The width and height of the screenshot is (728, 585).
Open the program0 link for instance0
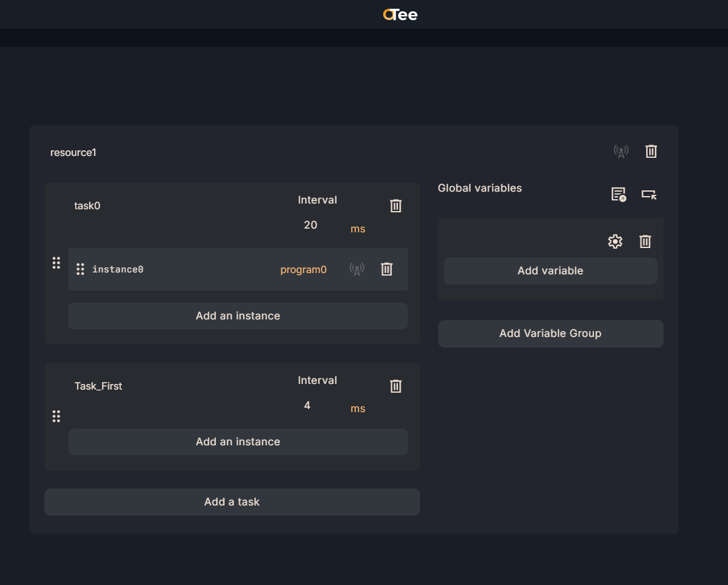pos(304,270)
